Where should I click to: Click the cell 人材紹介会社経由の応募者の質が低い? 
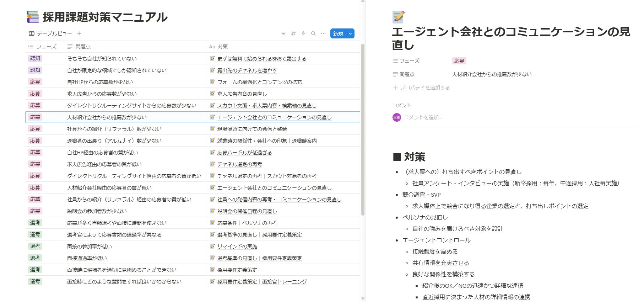135,187
